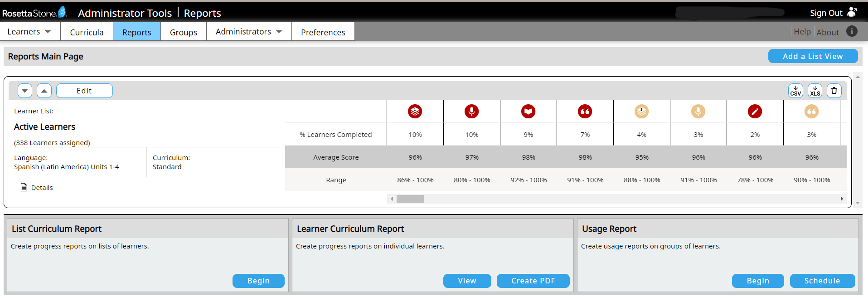This screenshot has height=302, width=868.
Task: Click the red book reading icon
Action: [x=528, y=112]
